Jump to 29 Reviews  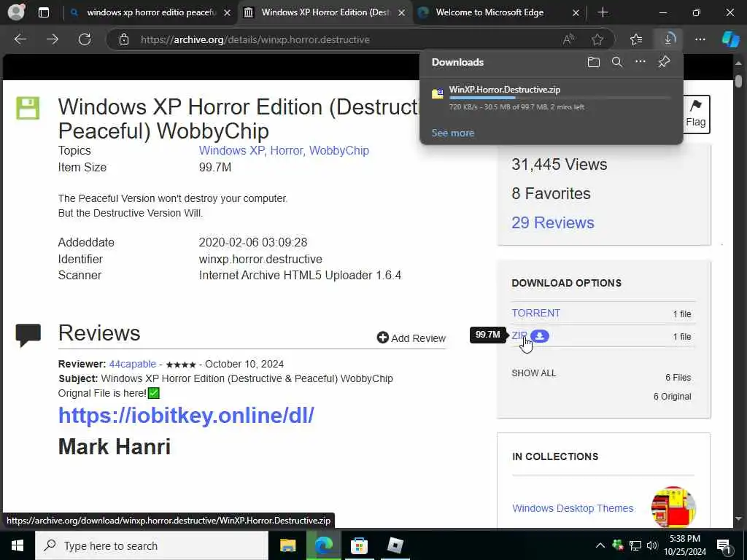[553, 222]
